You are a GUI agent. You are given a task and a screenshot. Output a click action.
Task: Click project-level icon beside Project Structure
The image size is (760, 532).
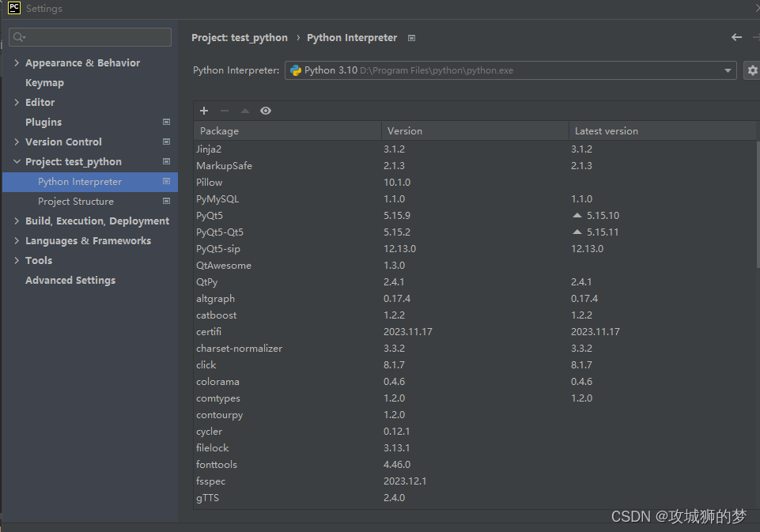[x=166, y=201]
